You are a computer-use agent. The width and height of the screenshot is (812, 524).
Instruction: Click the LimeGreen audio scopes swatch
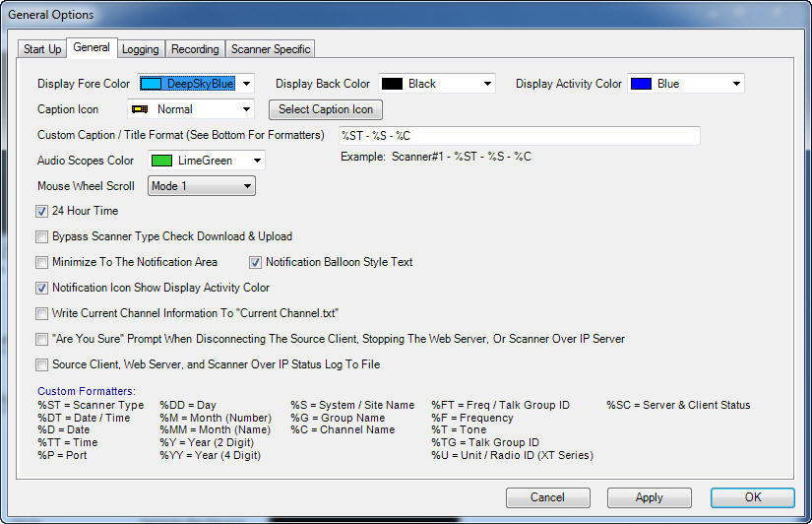click(161, 161)
